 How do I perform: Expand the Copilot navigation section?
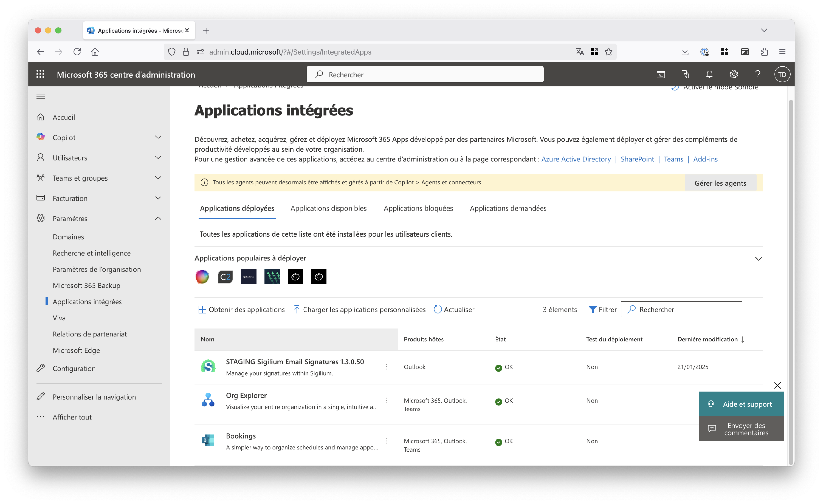pyautogui.click(x=158, y=137)
